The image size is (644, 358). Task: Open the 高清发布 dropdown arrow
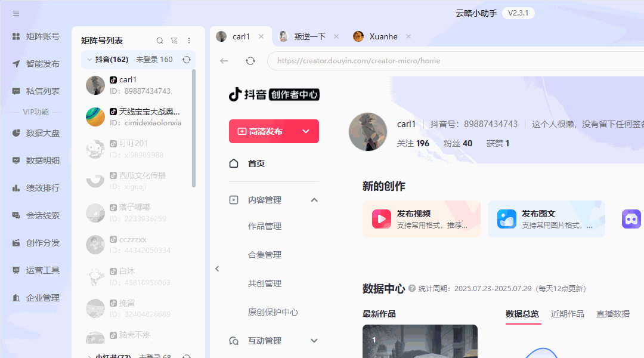(306, 131)
